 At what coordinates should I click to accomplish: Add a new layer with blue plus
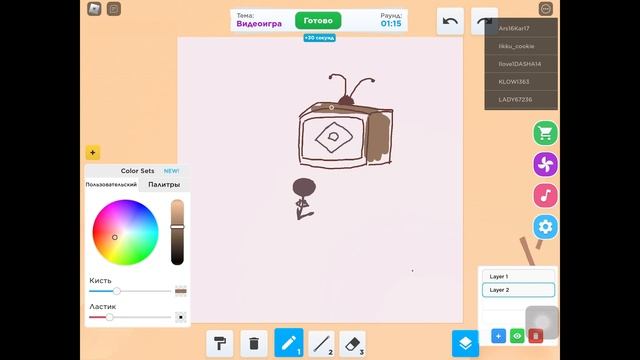click(498, 336)
